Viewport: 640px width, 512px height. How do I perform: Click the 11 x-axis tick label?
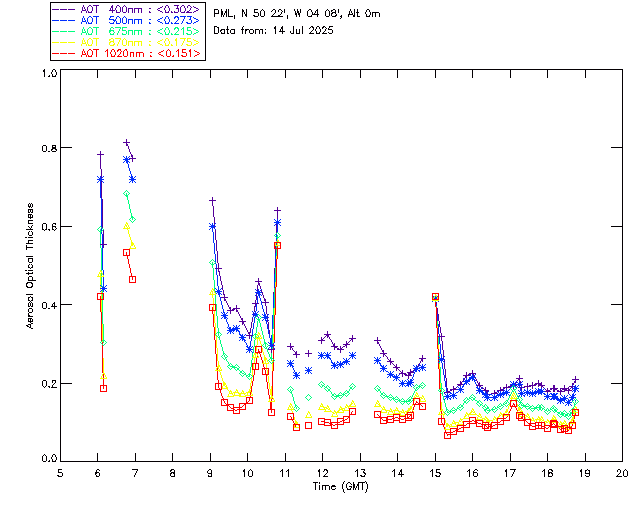[285, 474]
